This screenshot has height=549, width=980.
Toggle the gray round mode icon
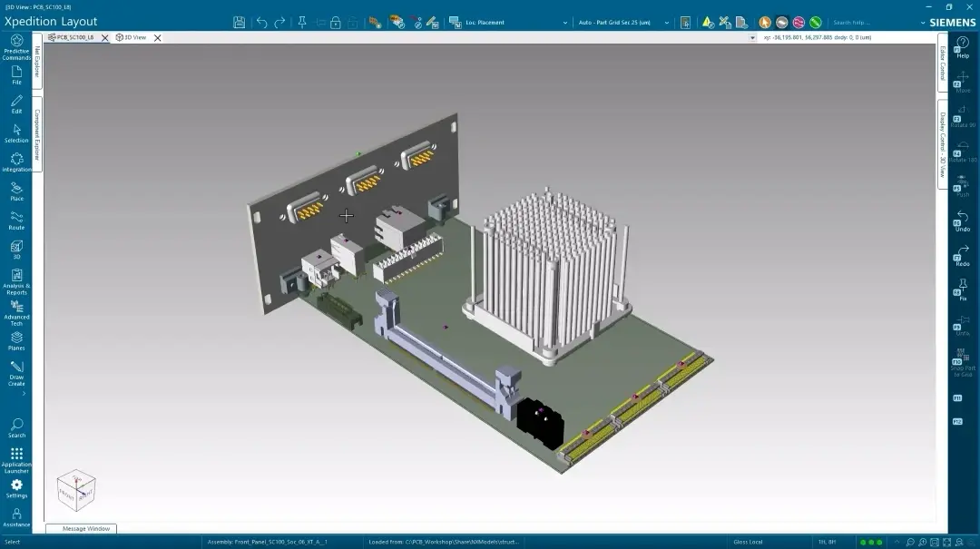pos(781,23)
